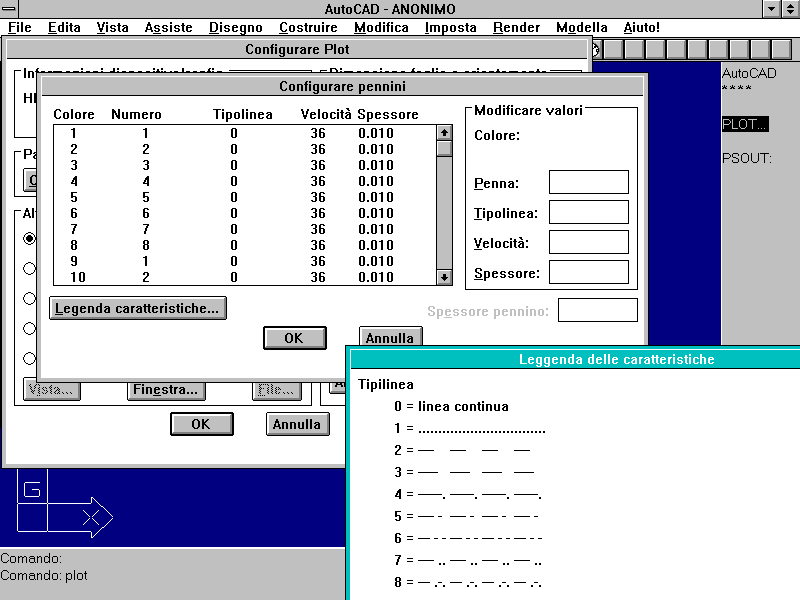Open the File menu

click(20, 28)
